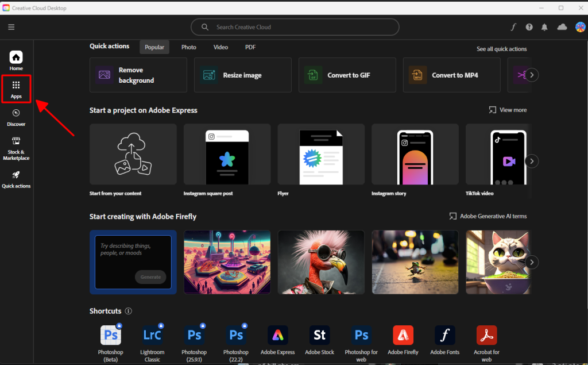Open the jumping frog Firefly image
Viewport: 588px width, 365px height.
[x=415, y=262]
